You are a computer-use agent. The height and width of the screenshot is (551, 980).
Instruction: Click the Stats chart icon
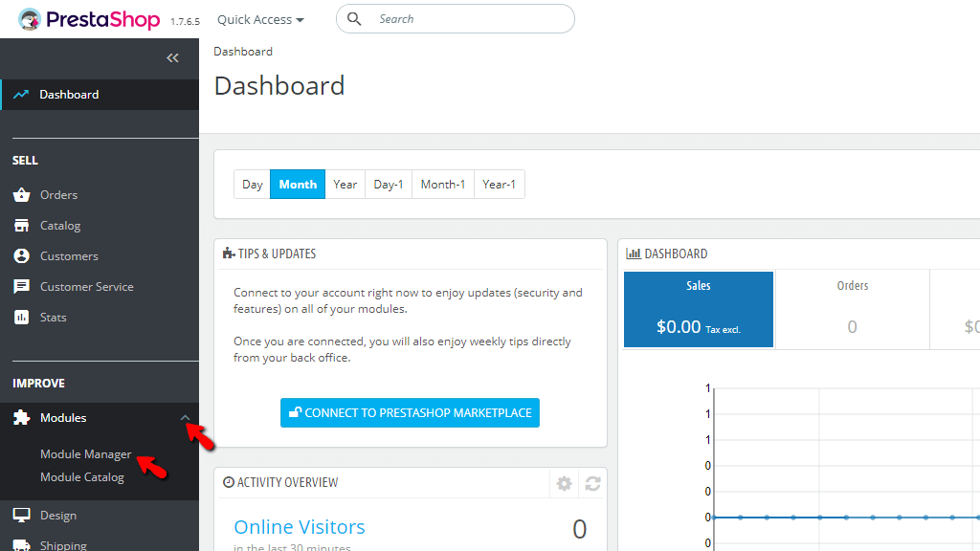tap(21, 318)
